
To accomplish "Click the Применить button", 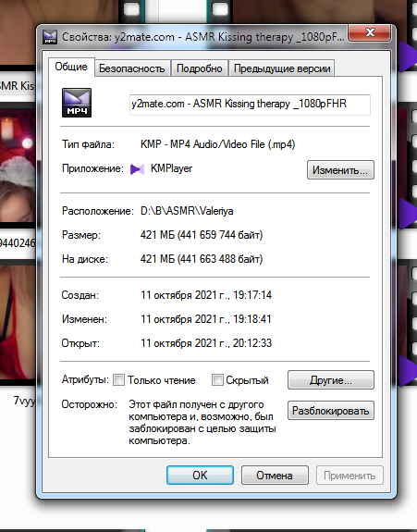I will pyautogui.click(x=350, y=476).
